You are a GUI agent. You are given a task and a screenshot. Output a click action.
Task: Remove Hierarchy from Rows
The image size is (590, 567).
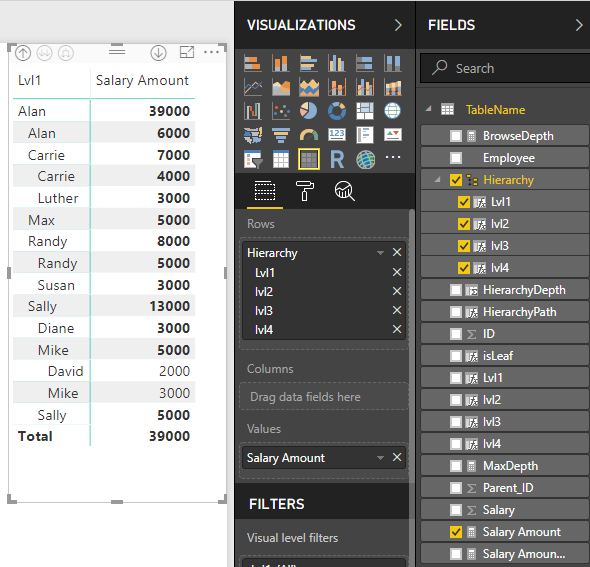coord(397,252)
